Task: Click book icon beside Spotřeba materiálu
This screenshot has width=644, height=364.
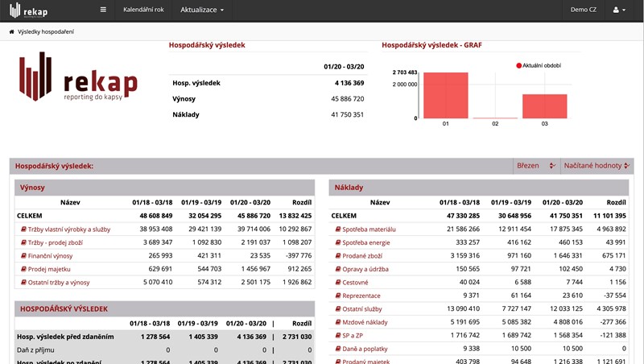Action: coord(338,230)
